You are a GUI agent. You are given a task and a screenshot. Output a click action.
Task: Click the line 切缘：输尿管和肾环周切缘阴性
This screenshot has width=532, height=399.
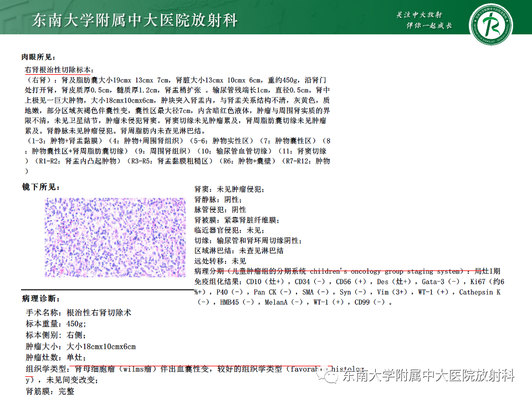(248, 241)
